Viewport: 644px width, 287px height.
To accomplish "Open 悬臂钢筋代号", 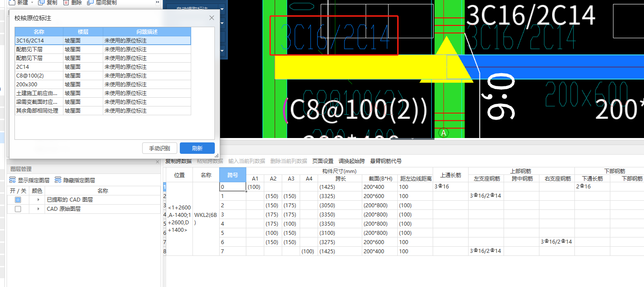I will pyautogui.click(x=386, y=161).
